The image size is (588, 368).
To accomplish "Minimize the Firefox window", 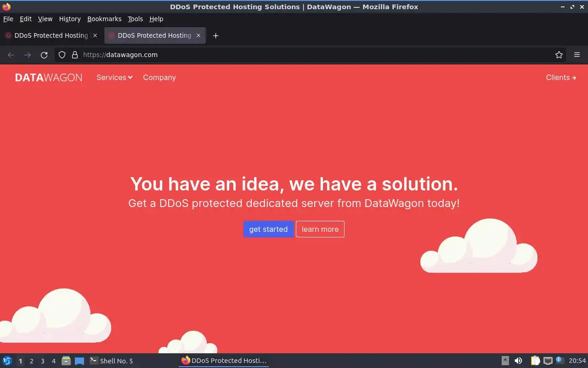I will click(x=563, y=7).
